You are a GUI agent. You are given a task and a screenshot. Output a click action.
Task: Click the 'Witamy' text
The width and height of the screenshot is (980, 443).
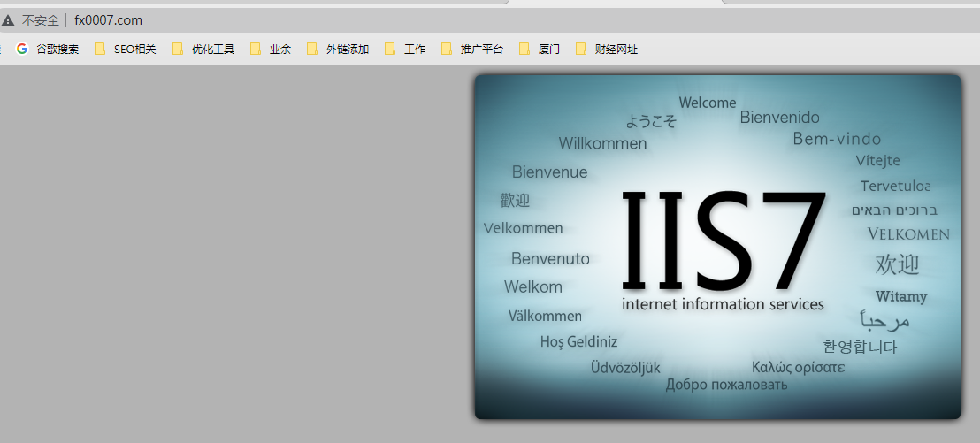901,296
